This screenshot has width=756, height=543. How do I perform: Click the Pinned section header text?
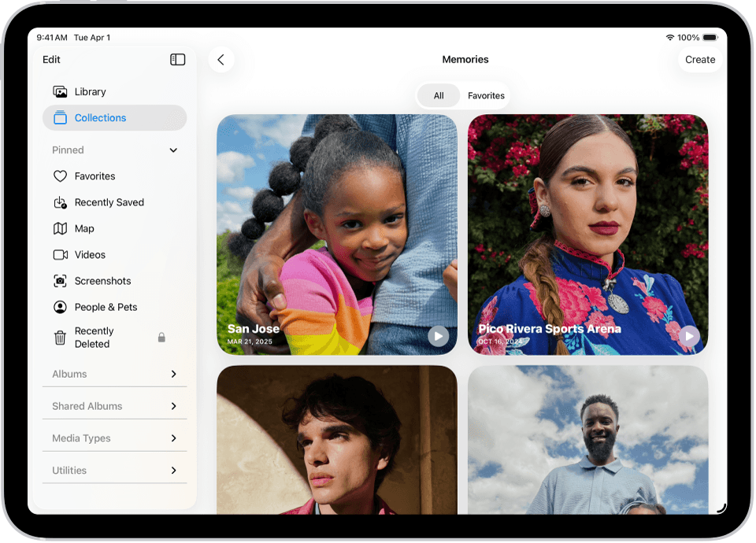pos(68,150)
